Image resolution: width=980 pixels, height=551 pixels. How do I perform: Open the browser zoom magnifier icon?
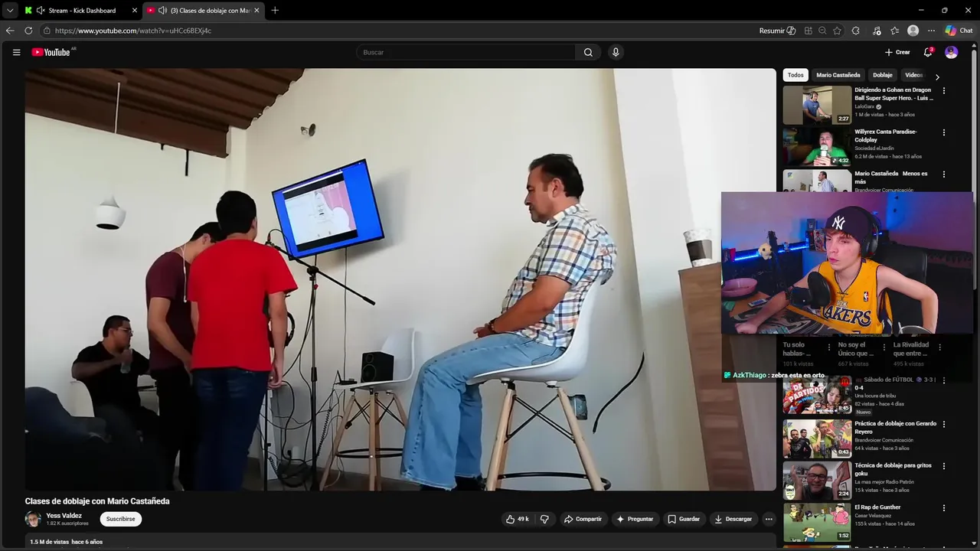coord(822,31)
